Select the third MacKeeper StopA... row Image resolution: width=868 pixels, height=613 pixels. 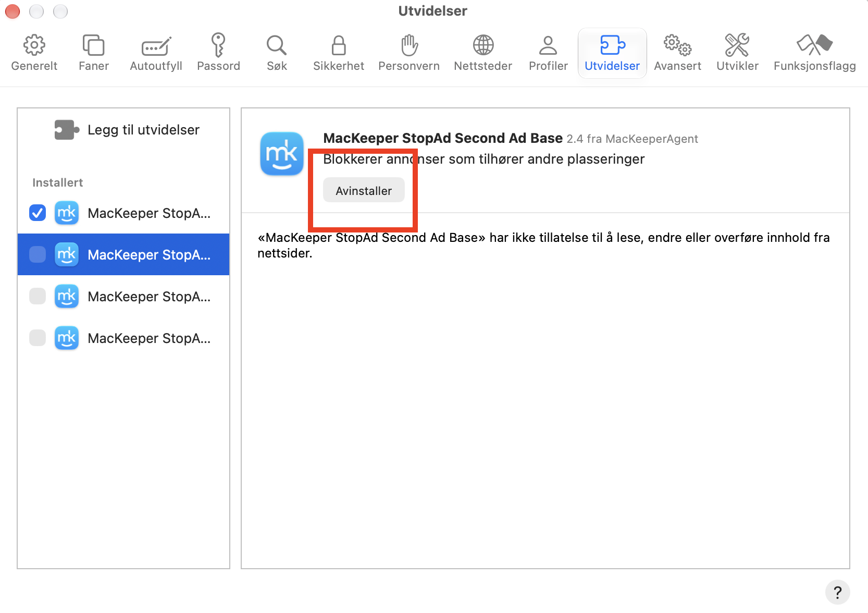tap(123, 296)
